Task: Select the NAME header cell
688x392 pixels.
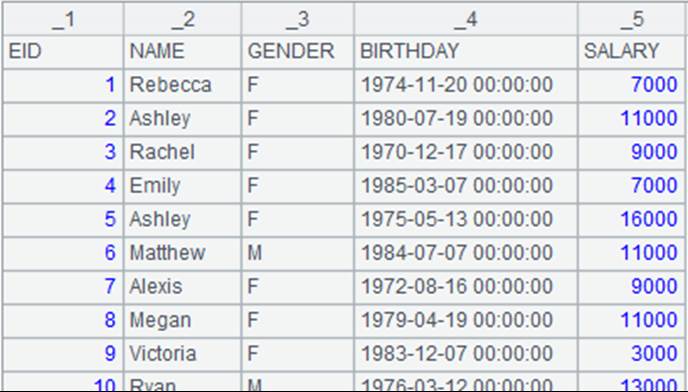Action: pos(183,52)
